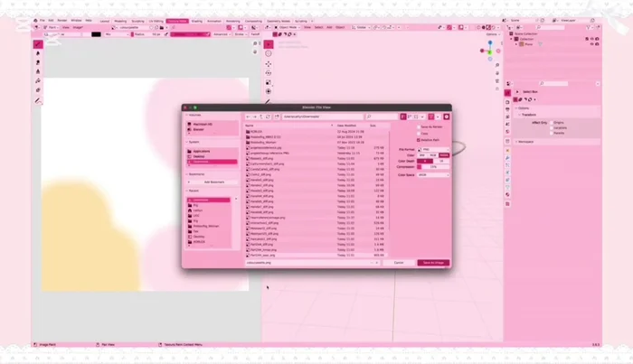Set Color to RGB in file dialog

point(433,155)
